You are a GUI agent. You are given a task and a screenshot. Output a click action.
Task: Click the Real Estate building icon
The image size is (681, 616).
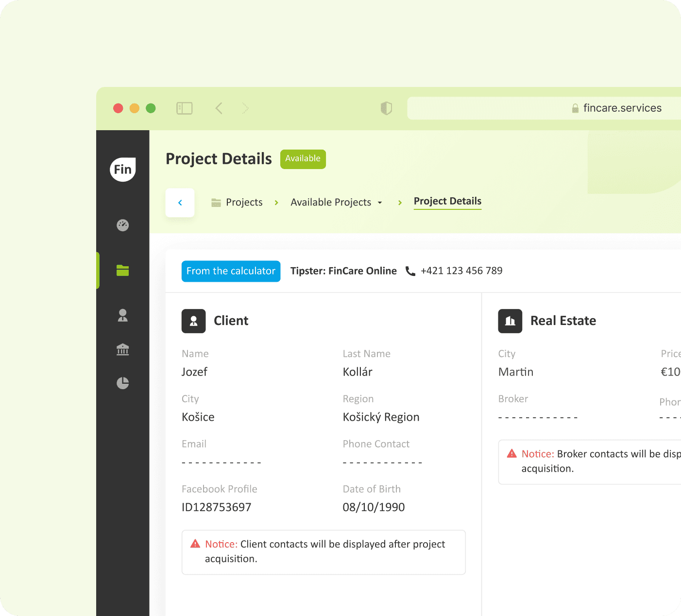pyautogui.click(x=510, y=321)
